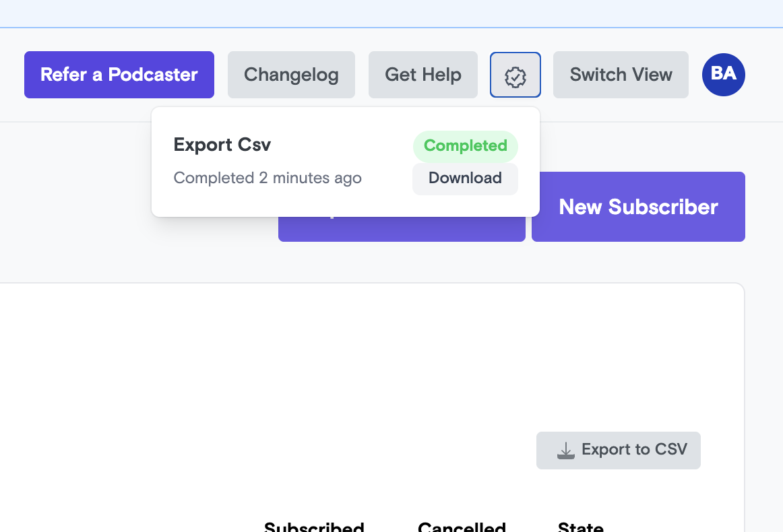Image resolution: width=783 pixels, height=532 pixels.
Task: Click Refer a Podcaster
Action: pos(119,75)
